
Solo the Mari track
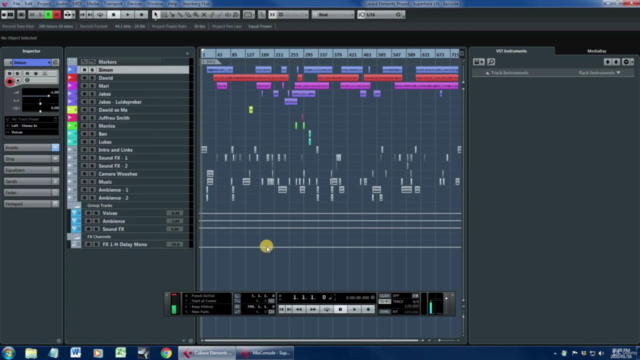92,86
